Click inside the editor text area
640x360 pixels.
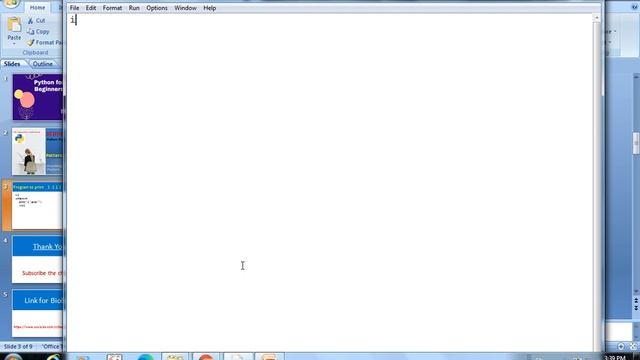click(x=330, y=182)
